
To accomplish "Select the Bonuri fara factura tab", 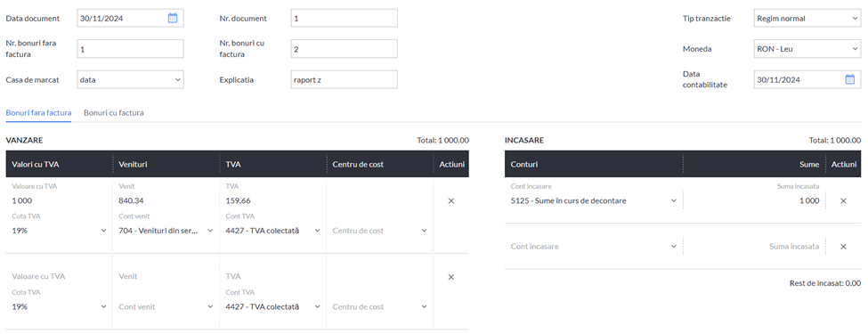I will (x=38, y=112).
